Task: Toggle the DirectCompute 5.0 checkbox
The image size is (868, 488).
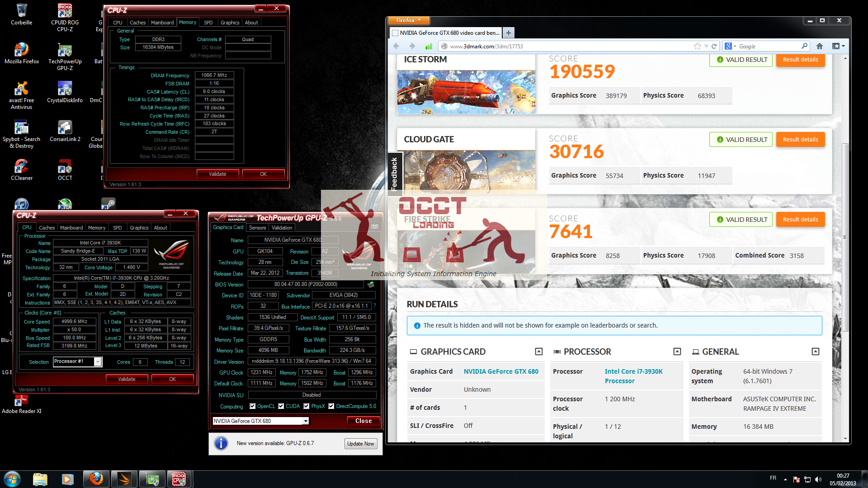Action: point(331,406)
